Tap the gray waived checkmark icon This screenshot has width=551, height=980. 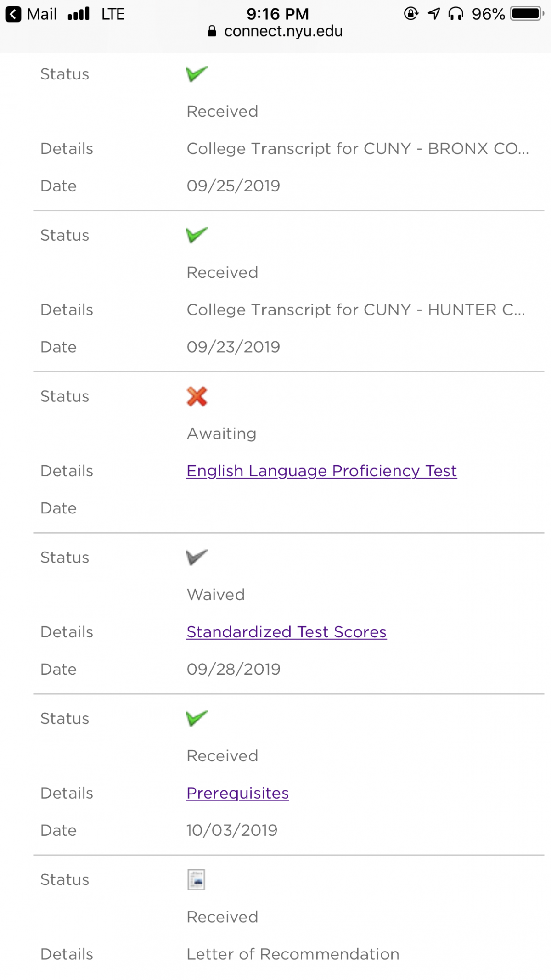coord(197,557)
